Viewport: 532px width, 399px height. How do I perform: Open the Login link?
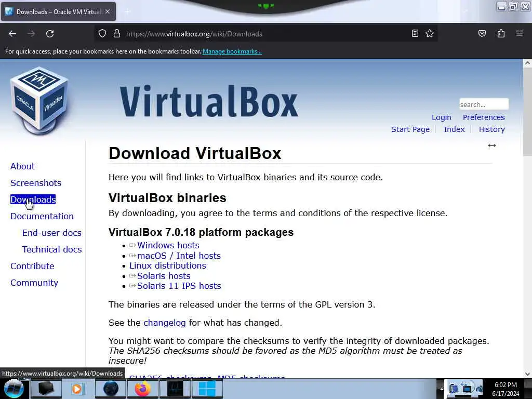point(442,117)
